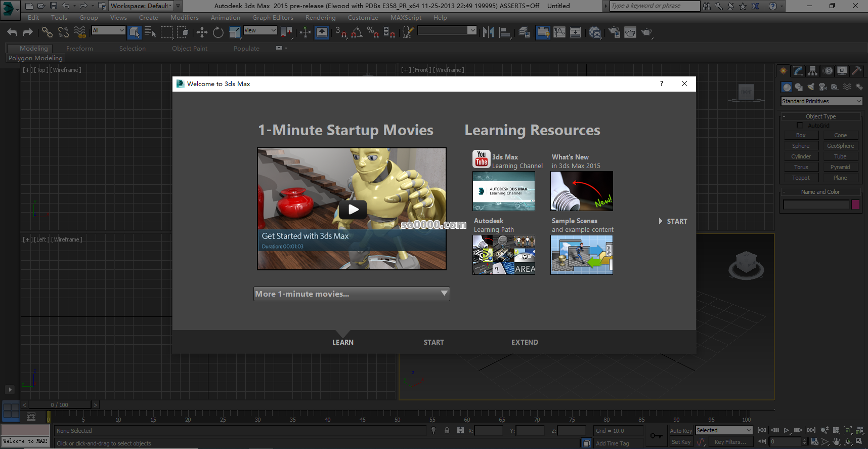Switch to the Modify command panel tab
This screenshot has width=868, height=449.
pyautogui.click(x=798, y=71)
